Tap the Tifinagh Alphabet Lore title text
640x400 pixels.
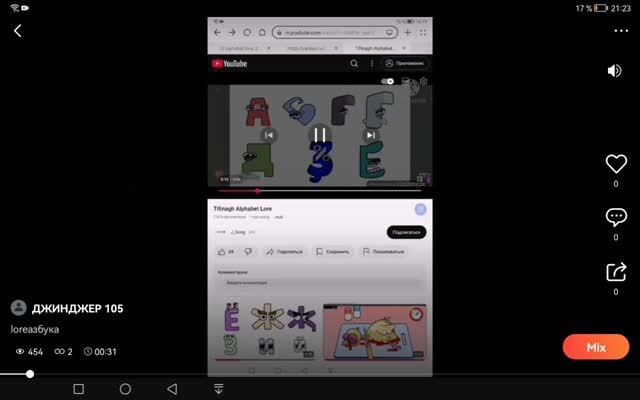click(x=242, y=209)
